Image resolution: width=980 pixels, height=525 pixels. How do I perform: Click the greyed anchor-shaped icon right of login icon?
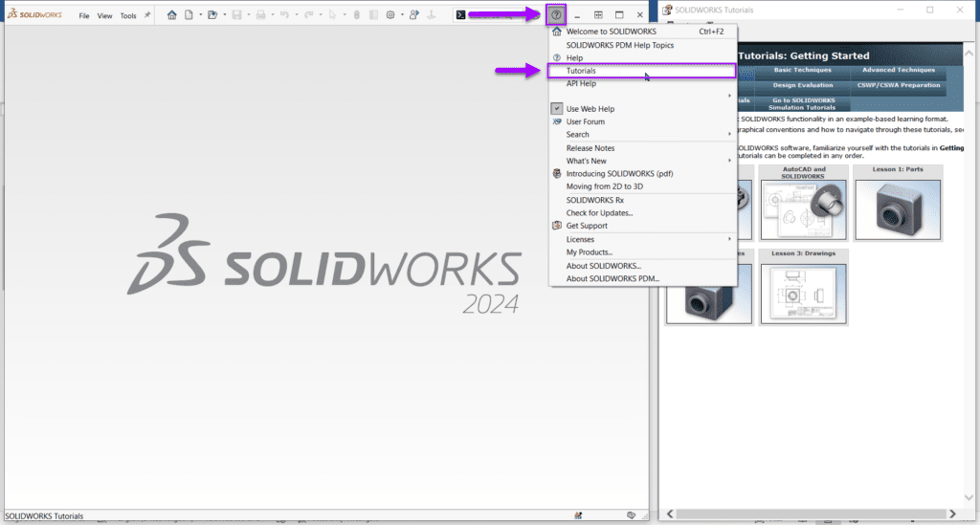click(x=432, y=15)
